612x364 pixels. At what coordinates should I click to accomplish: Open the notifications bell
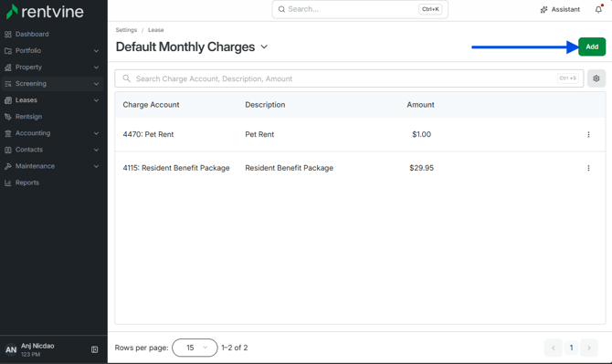click(x=598, y=9)
